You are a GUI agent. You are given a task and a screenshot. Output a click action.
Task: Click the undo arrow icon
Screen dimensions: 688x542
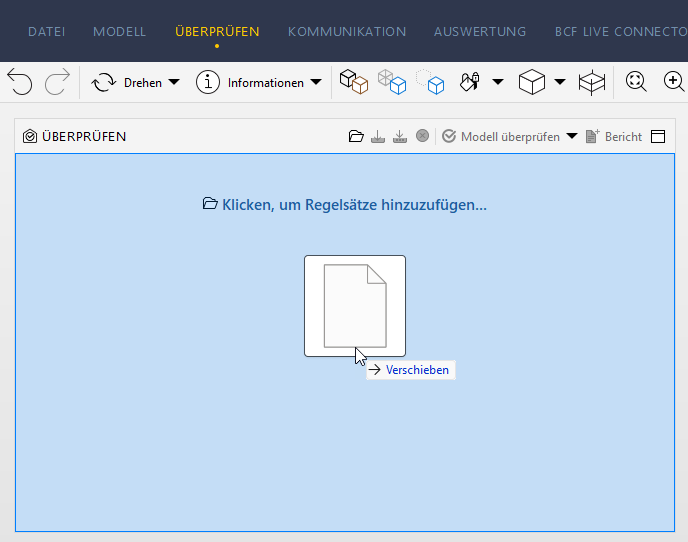[x=20, y=82]
